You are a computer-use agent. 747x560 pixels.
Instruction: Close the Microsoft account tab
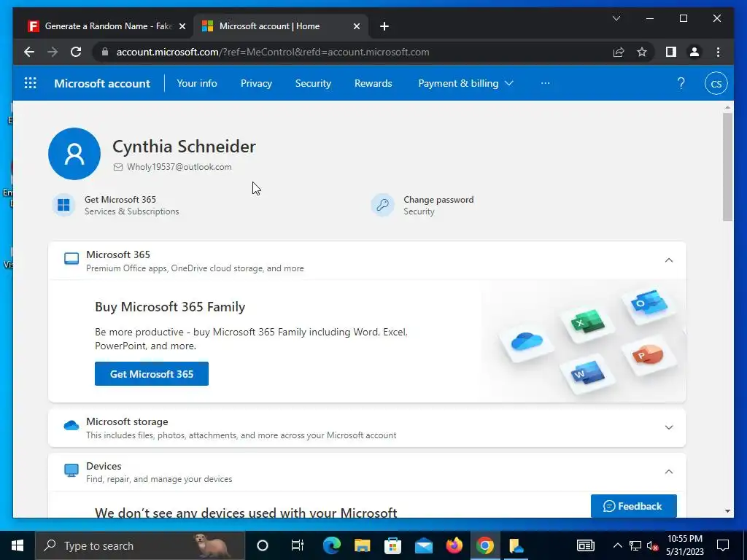tap(356, 26)
